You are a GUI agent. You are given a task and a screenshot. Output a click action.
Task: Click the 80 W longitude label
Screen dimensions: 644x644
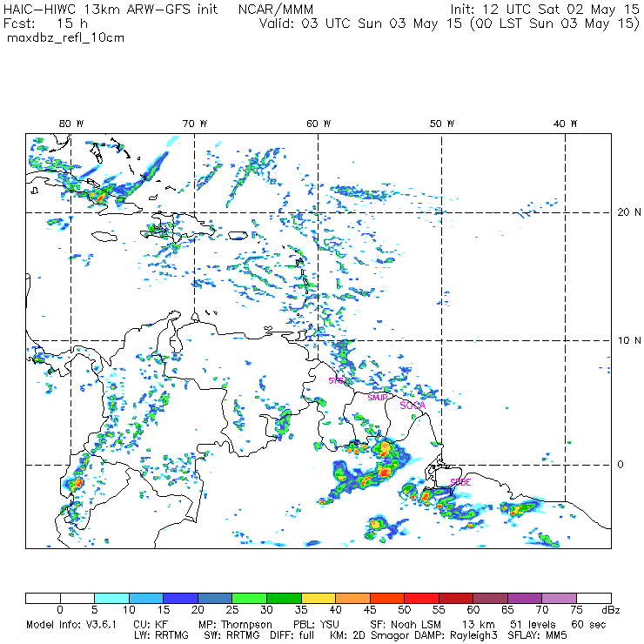(71, 124)
